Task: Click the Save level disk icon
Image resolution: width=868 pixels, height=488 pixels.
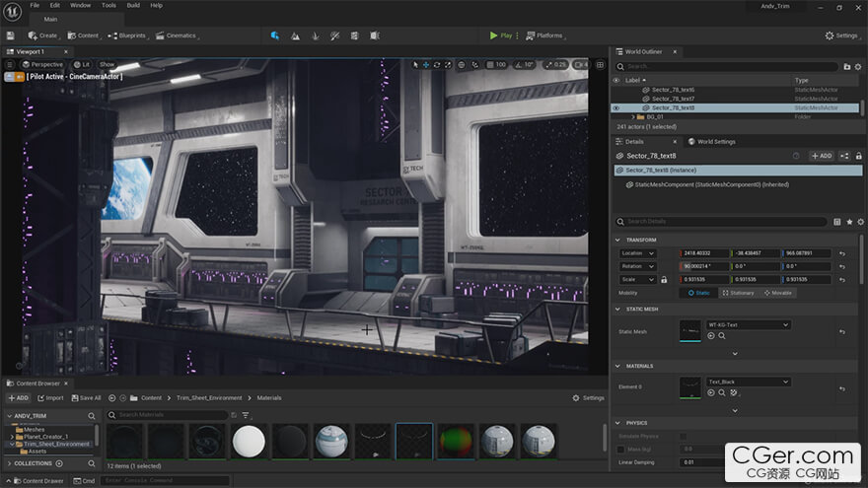Action: click(13, 35)
